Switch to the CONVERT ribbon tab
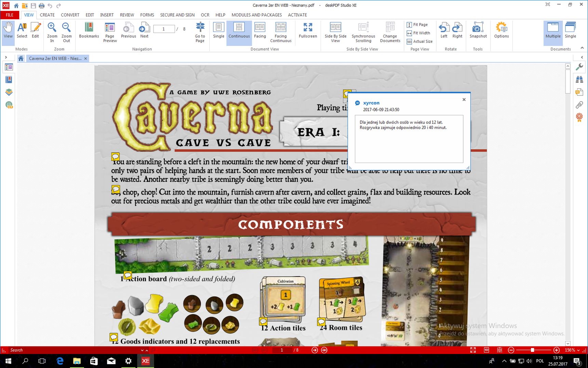Viewport: 588px width, 368px height. click(x=70, y=15)
